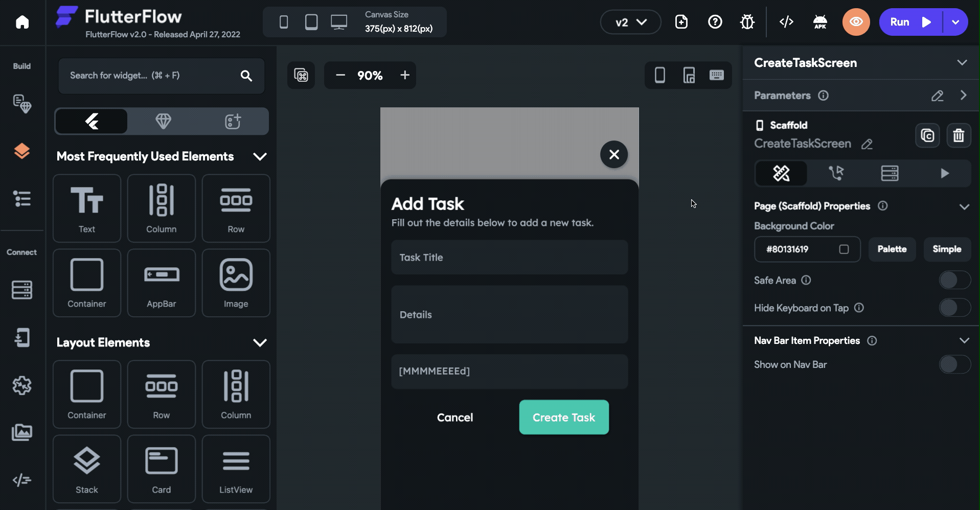
Task: Select the Details field on canvas
Action: click(510, 315)
